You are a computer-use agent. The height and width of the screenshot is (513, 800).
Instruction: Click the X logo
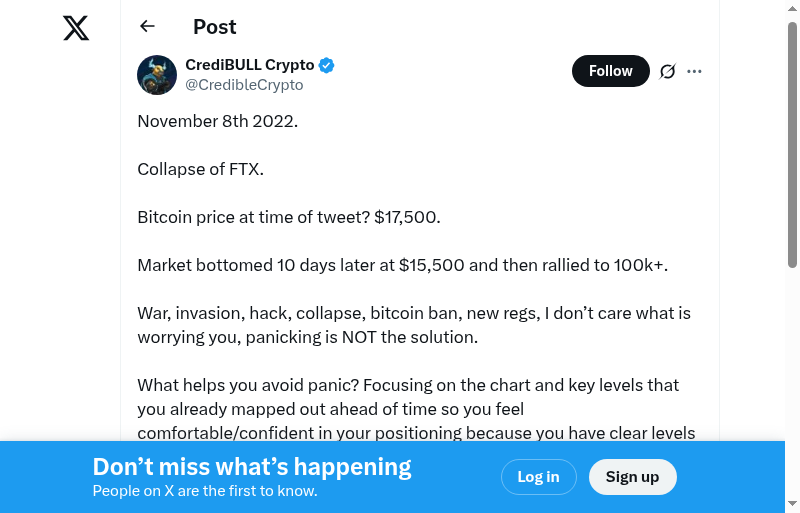click(76, 28)
